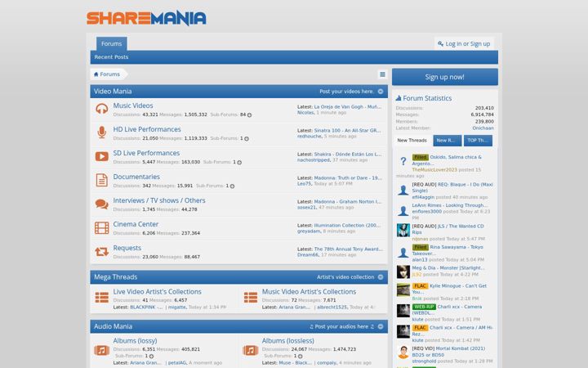The height and width of the screenshot is (368, 588).
Task: Switch to the New Threads tab
Action: (x=412, y=141)
